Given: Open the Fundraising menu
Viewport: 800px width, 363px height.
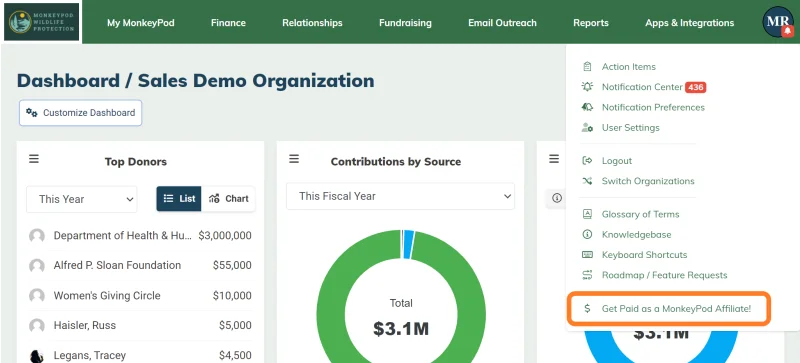Looking at the screenshot, I should 405,23.
